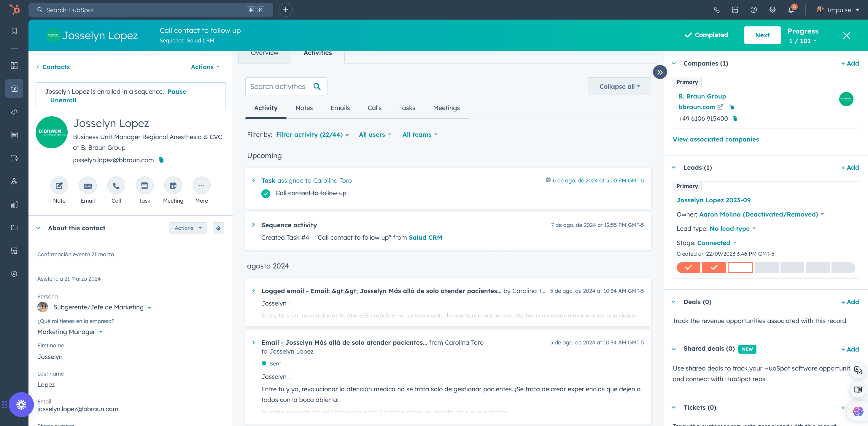This screenshot has height=426, width=868.
Task: Open the Commerce wallet icon in the sidebar
Action: coord(14,158)
